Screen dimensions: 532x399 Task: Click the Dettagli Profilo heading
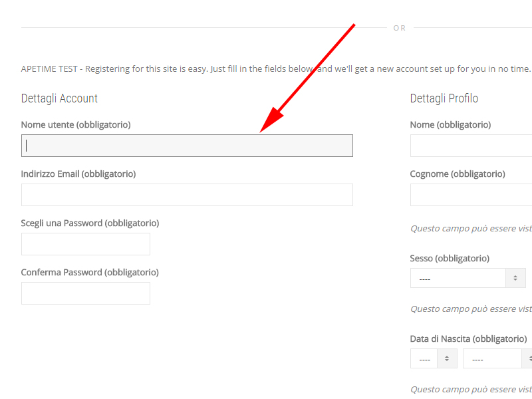tap(444, 98)
